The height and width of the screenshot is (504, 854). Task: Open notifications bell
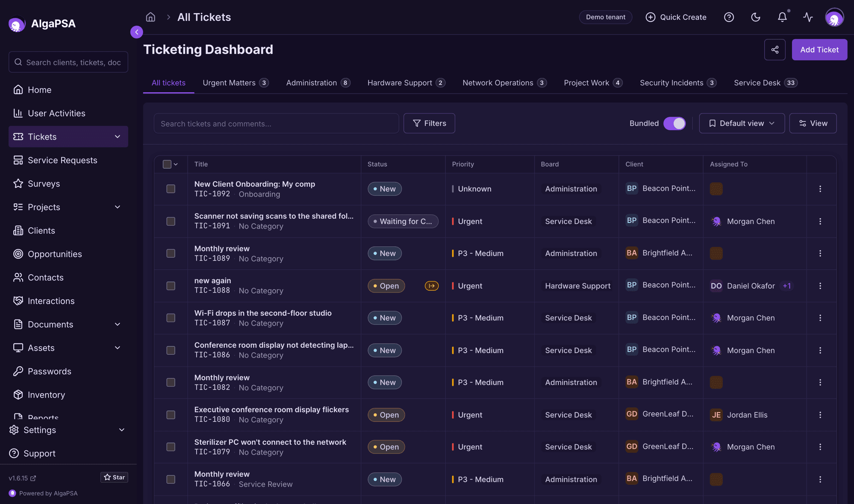coord(782,17)
